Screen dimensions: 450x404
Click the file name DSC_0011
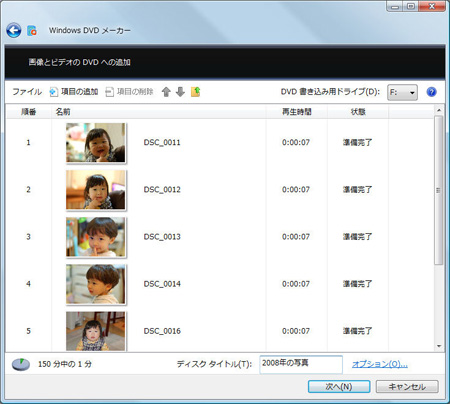162,143
